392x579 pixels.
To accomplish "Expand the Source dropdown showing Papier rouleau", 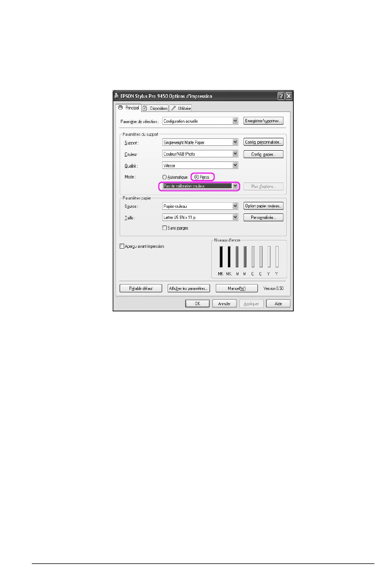I will [200, 206].
